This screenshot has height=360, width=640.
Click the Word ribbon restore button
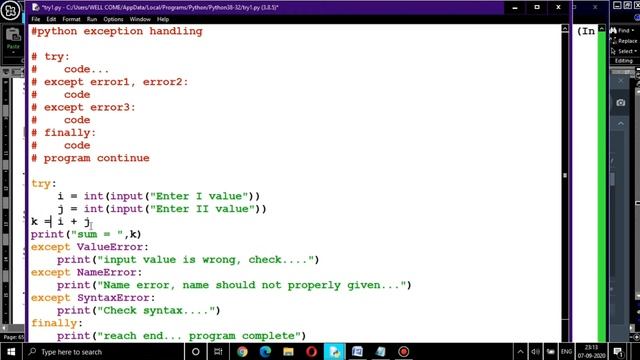tap(627, 5)
